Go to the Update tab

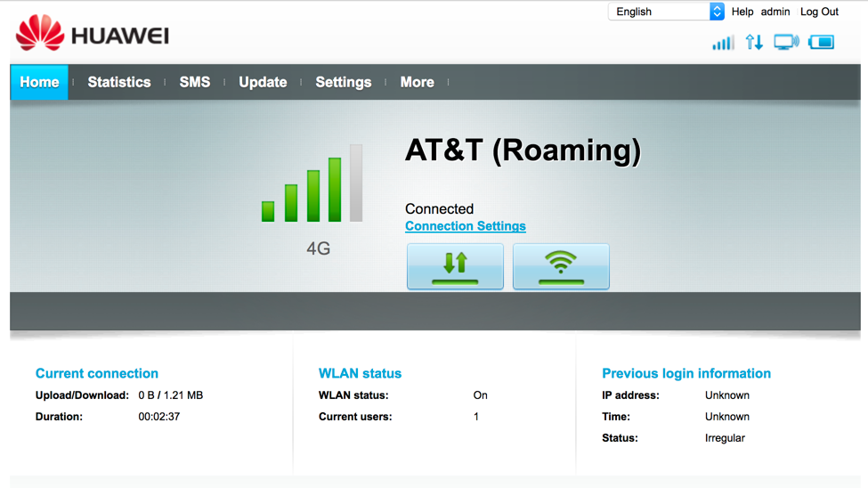(x=263, y=82)
